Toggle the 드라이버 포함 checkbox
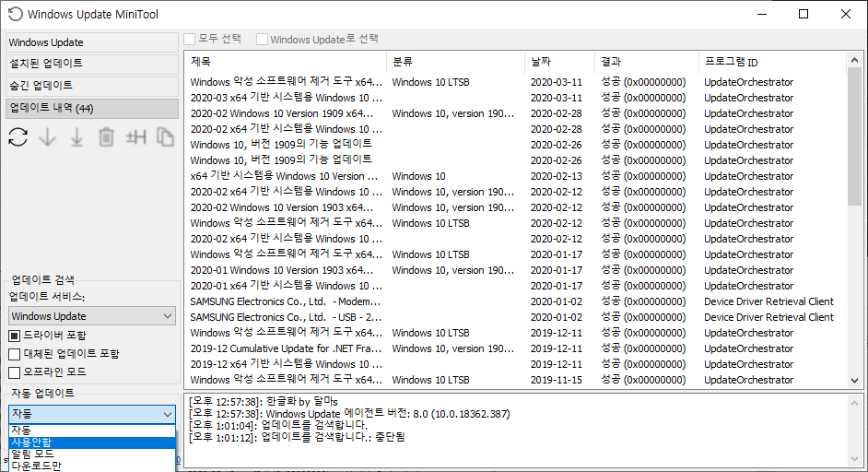The height and width of the screenshot is (472, 868). tap(15, 336)
